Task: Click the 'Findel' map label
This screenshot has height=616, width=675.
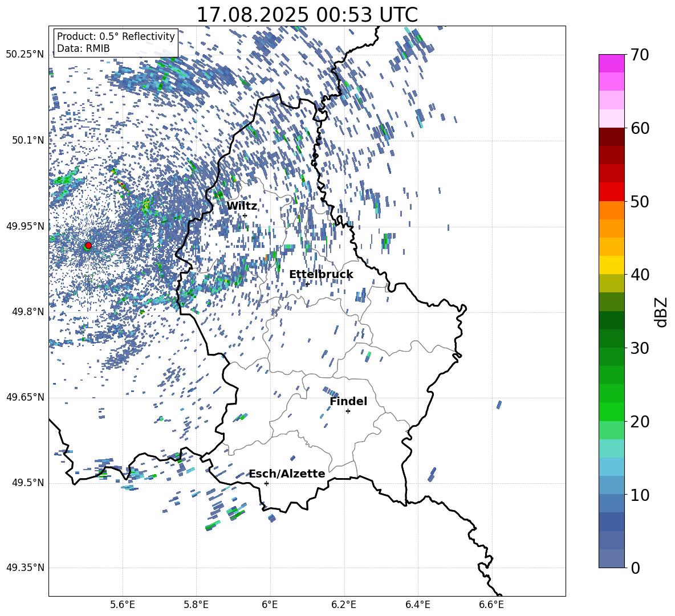Action: [348, 401]
